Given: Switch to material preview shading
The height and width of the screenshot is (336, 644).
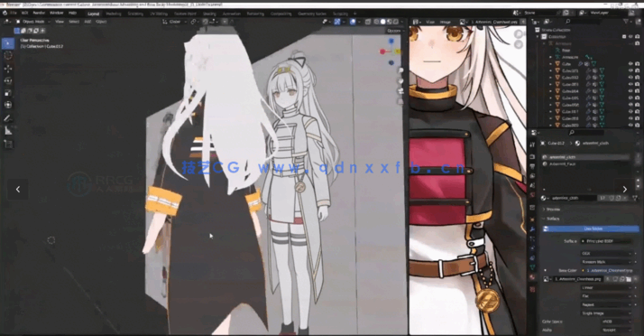Looking at the screenshot, I should click(390, 22).
